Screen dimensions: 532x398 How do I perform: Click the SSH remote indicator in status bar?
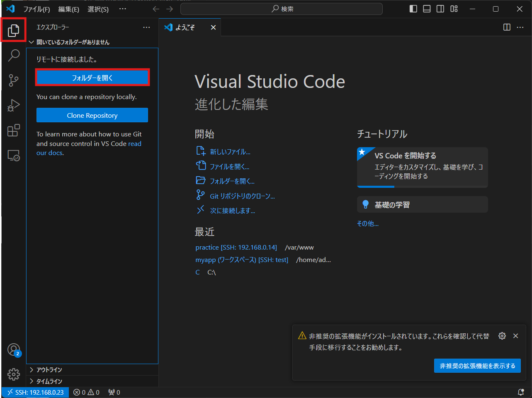click(35, 392)
